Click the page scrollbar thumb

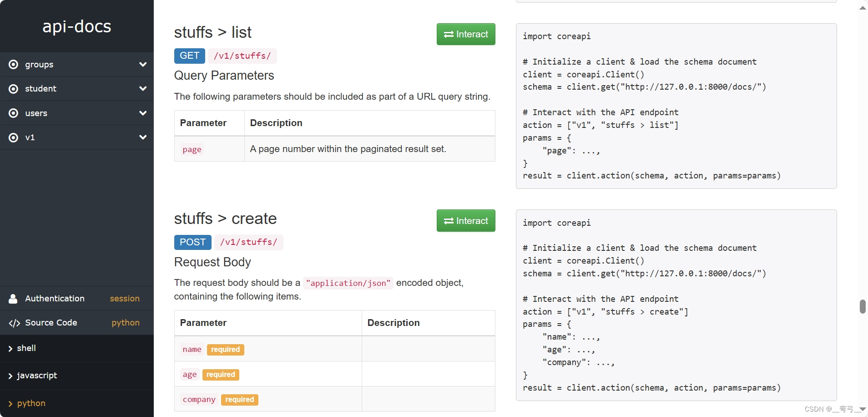tap(862, 306)
